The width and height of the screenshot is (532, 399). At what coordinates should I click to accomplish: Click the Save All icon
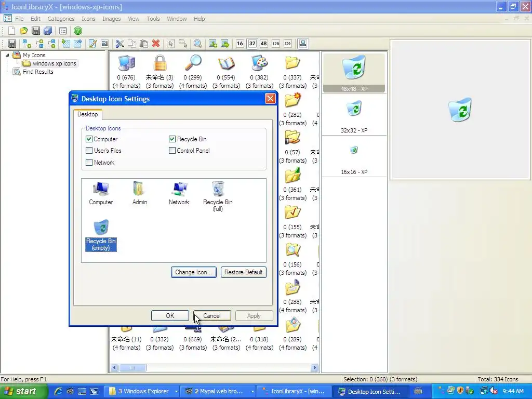(48, 31)
